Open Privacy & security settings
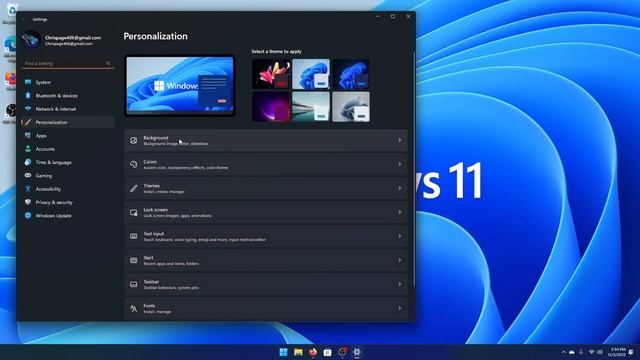Screen dimensions: 640x360 [x=68, y=202]
